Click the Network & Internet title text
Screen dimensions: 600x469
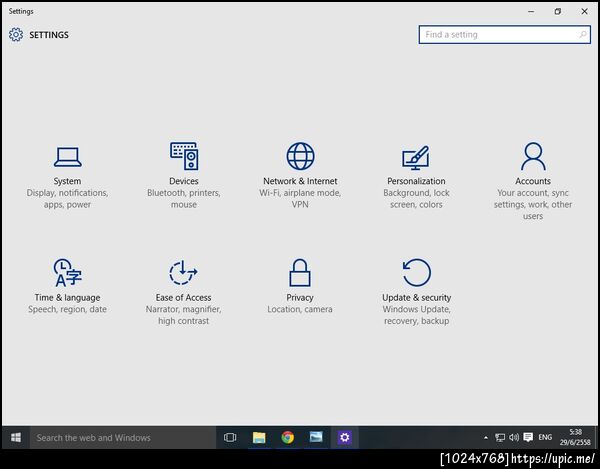300,181
